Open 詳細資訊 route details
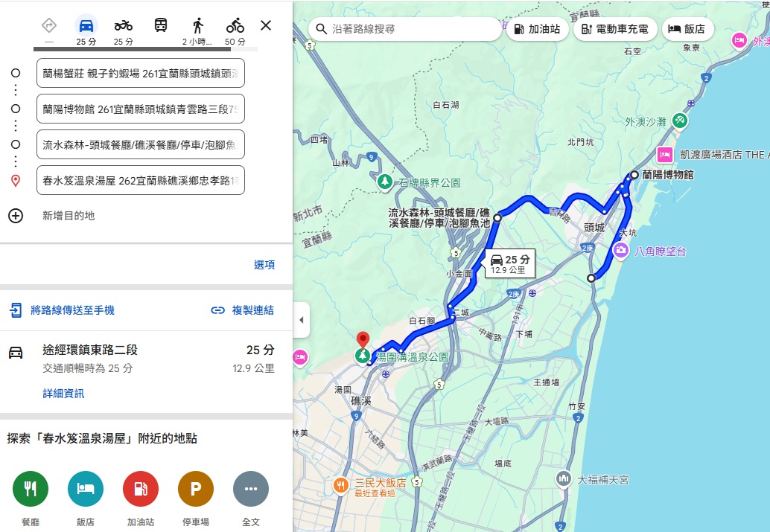Screen dimensions: 770x532 pos(63,394)
